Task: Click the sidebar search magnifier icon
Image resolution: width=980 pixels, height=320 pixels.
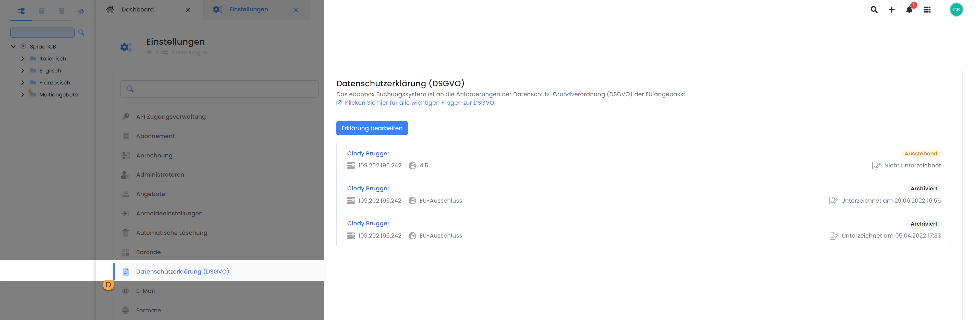Action: (81, 33)
